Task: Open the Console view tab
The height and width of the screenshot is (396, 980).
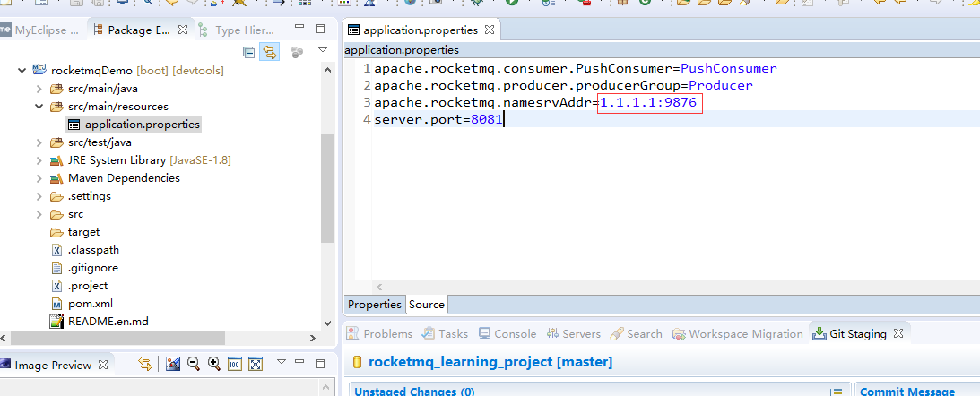Action: pyautogui.click(x=507, y=334)
